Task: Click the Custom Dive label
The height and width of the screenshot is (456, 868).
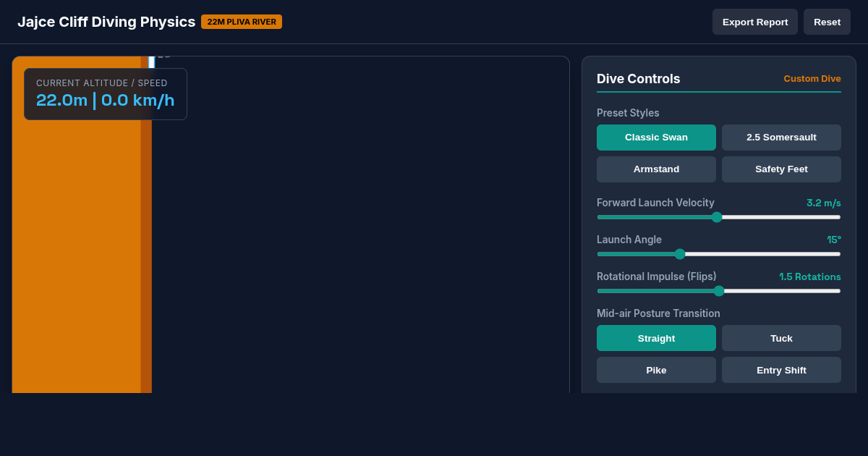Action: (x=812, y=78)
